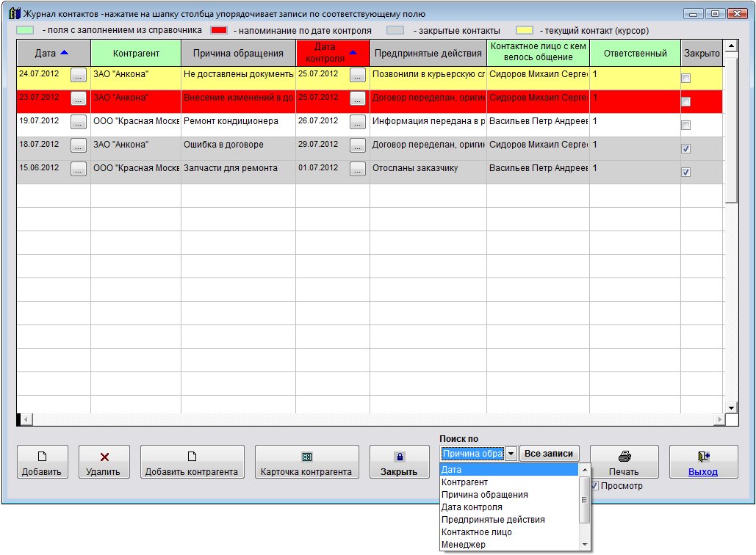
Task: Toggle Закрыто checkbox in 24.07.2012 row
Action: [x=685, y=78]
